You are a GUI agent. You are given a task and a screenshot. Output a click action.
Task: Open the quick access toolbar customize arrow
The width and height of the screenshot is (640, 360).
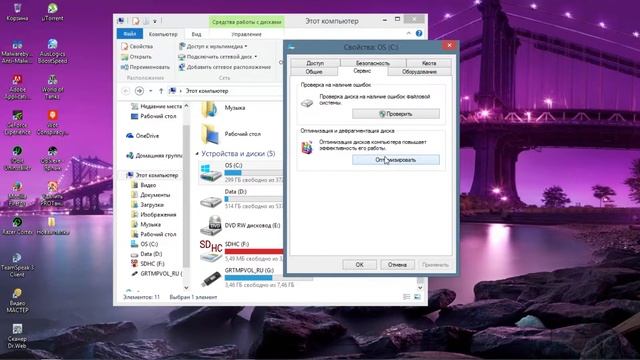[x=155, y=21]
